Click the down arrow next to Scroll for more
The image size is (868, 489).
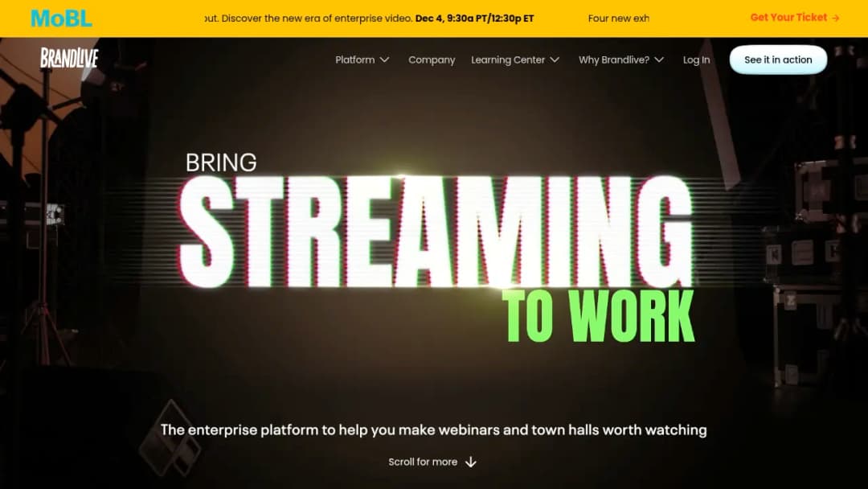coord(470,462)
